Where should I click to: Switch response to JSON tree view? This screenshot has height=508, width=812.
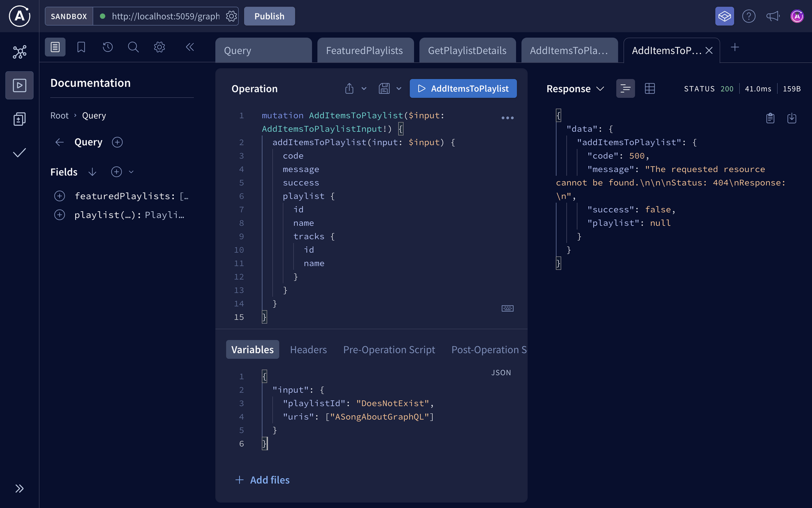click(625, 88)
